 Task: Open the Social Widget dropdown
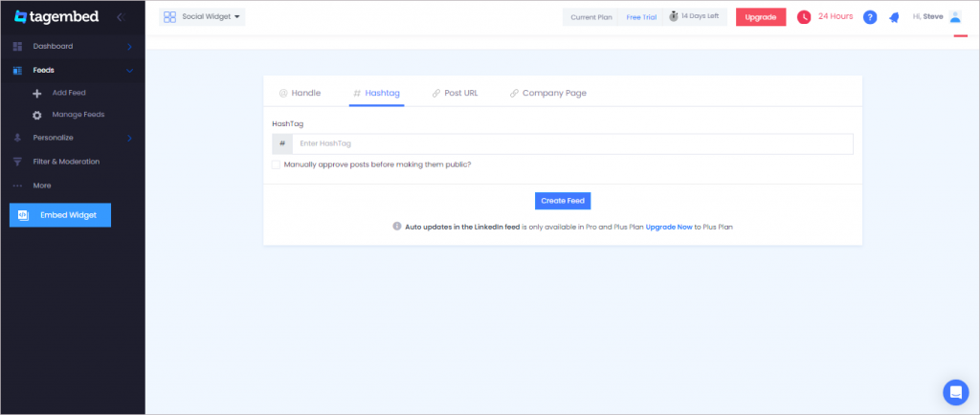[202, 17]
